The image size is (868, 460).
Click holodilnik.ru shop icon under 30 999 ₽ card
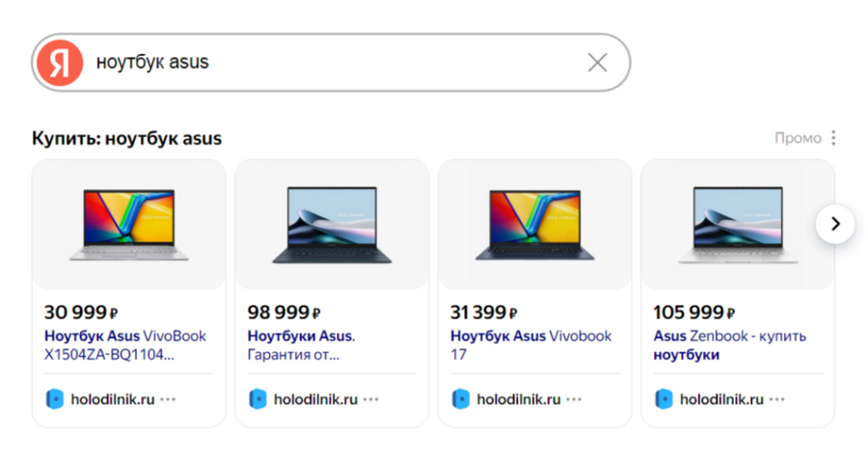54,399
